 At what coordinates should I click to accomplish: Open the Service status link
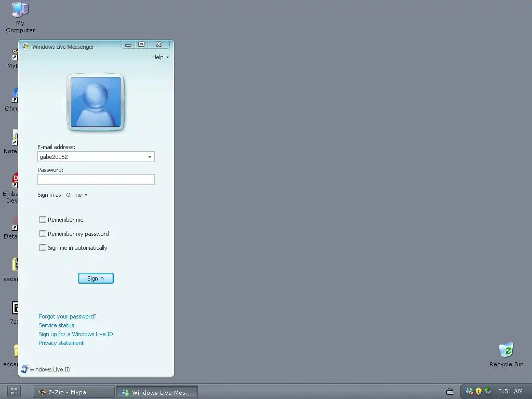(56, 325)
